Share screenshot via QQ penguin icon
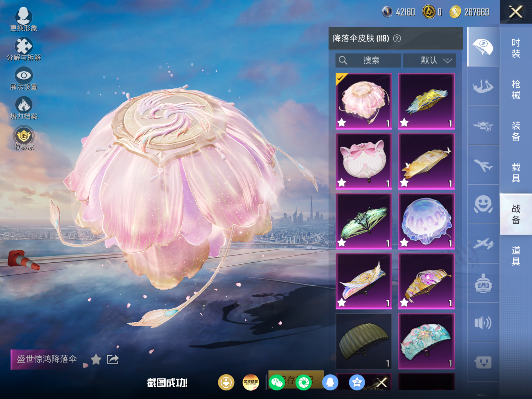Image resolution: width=532 pixels, height=399 pixels. [330, 383]
